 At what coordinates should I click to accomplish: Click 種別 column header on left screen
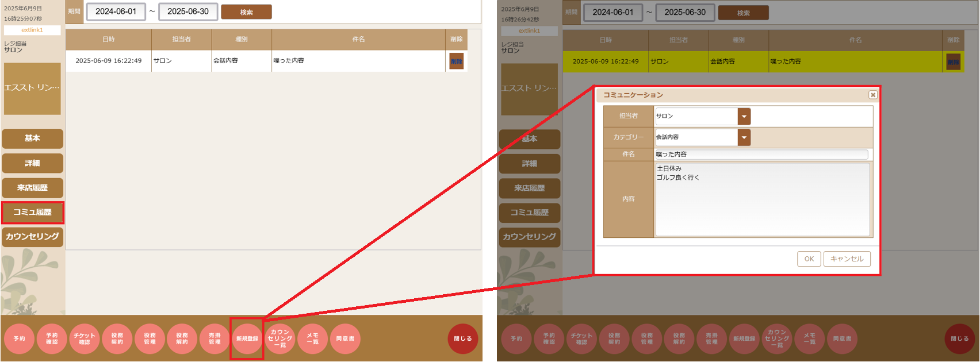point(242,39)
